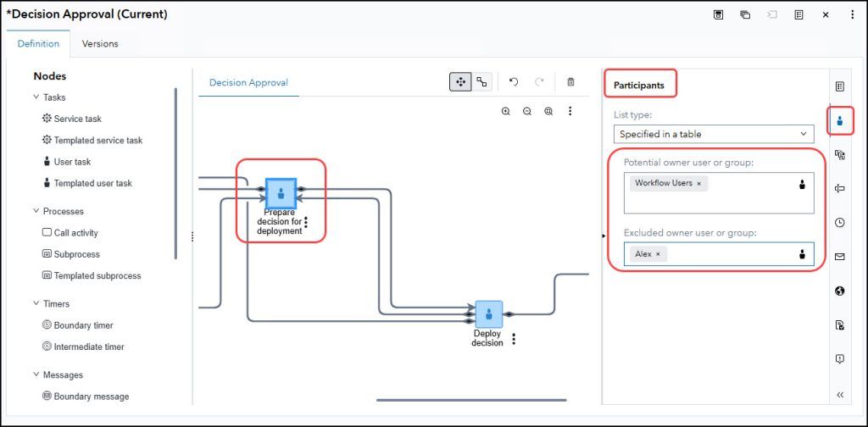The width and height of the screenshot is (868, 427).
Task: Zoom in on the diagram
Action: (x=505, y=111)
